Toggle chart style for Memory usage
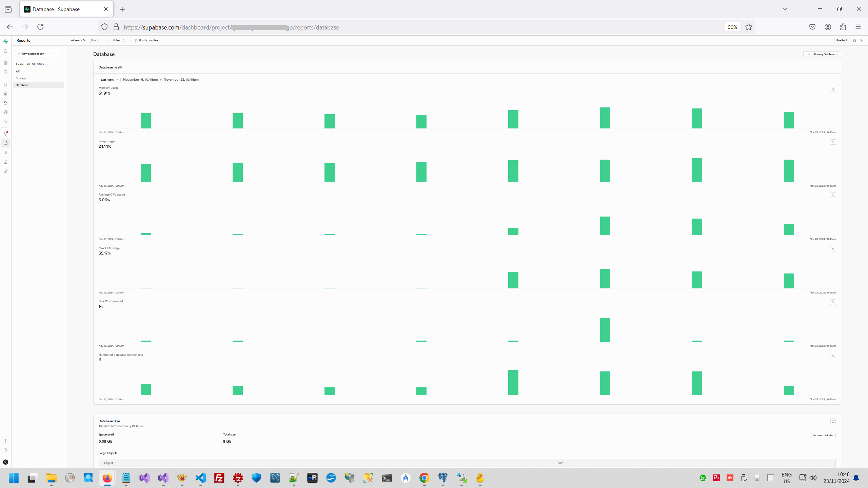The width and height of the screenshot is (868, 488). point(833,89)
